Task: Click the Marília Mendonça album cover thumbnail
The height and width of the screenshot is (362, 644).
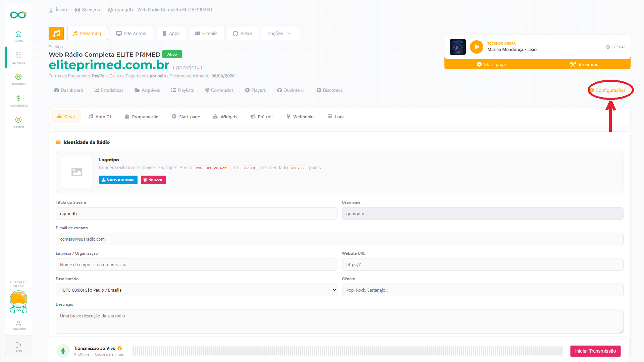Action: (458, 47)
